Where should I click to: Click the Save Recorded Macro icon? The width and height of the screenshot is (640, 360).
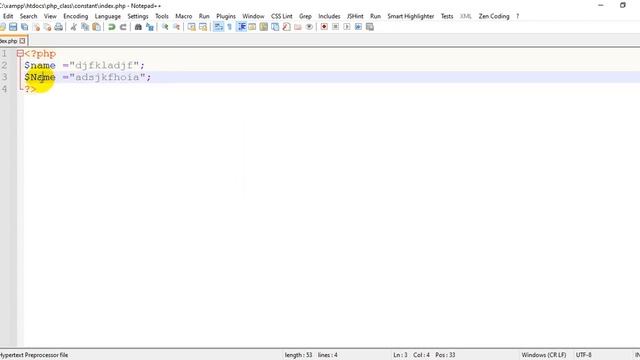(370, 27)
